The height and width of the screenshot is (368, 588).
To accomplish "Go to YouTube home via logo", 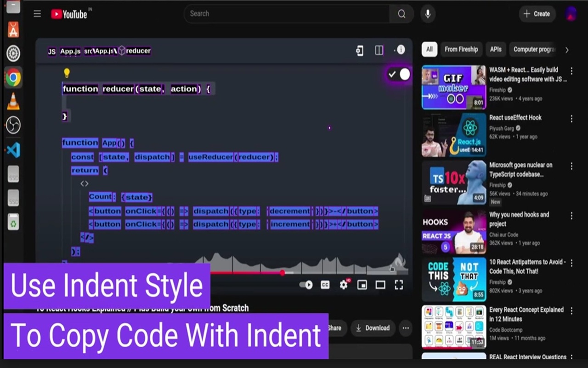I will pyautogui.click(x=69, y=14).
